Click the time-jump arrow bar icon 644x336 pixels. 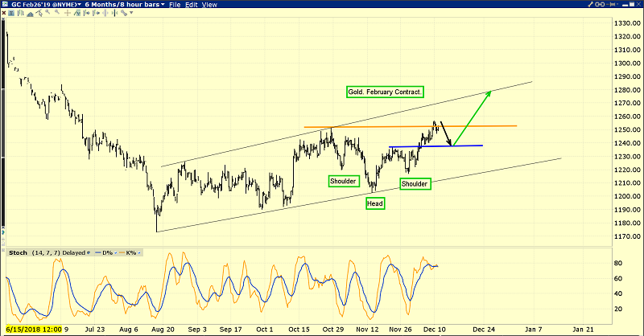coord(114,13)
